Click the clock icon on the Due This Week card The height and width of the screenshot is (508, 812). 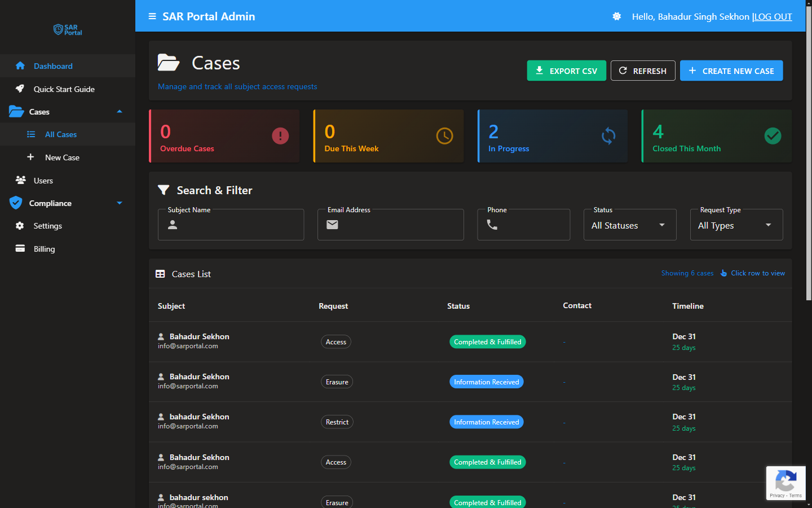tap(444, 136)
